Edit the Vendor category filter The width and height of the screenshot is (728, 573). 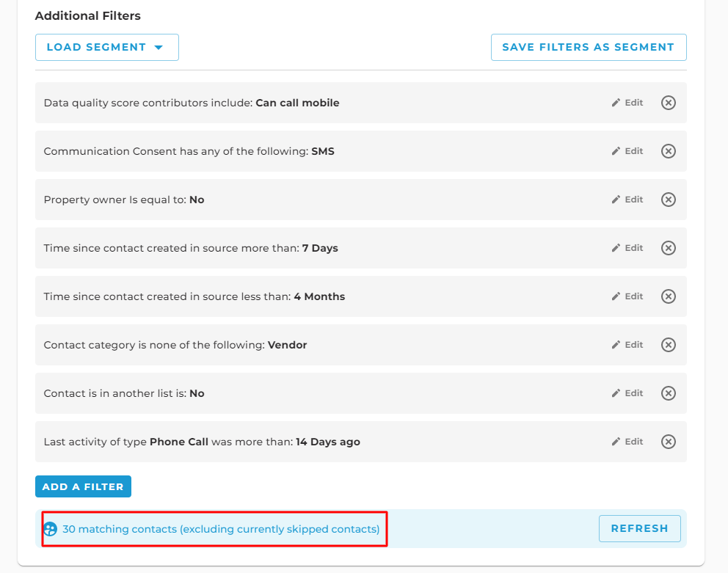[x=627, y=345]
